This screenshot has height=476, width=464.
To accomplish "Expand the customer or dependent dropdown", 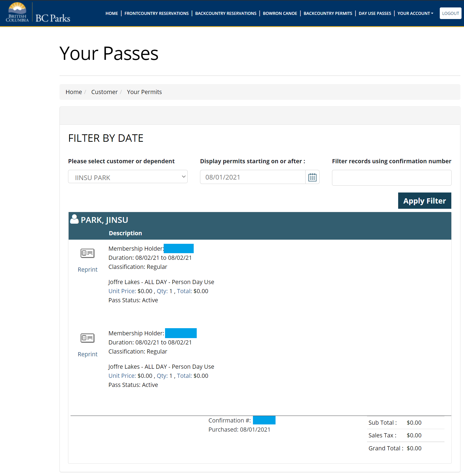I will click(128, 177).
